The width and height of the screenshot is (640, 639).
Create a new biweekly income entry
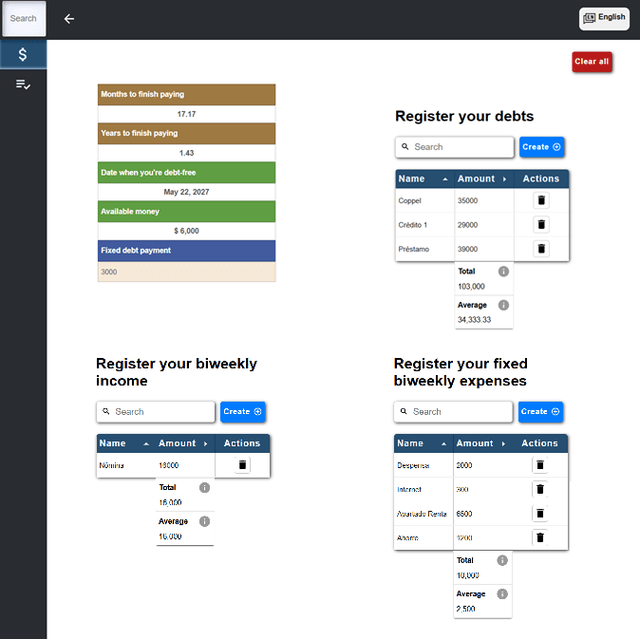point(243,411)
